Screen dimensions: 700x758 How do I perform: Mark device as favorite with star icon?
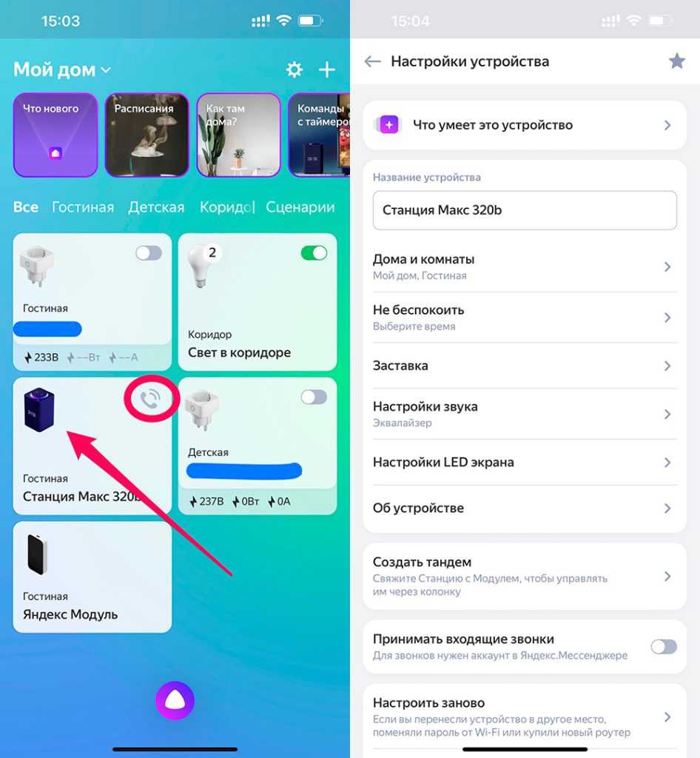(x=677, y=61)
